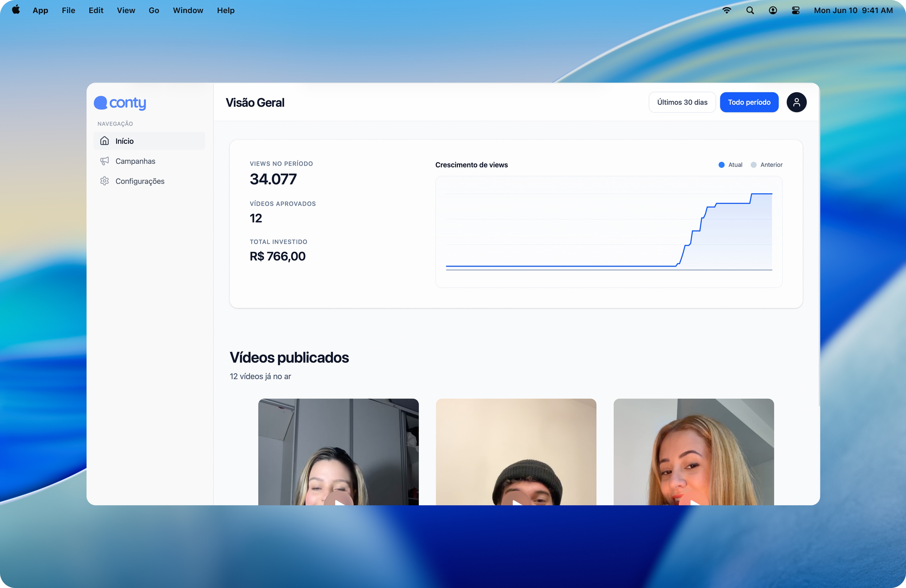Screen dimensions: 906x588
Task: Play the video of man in beanie
Action: (516, 500)
